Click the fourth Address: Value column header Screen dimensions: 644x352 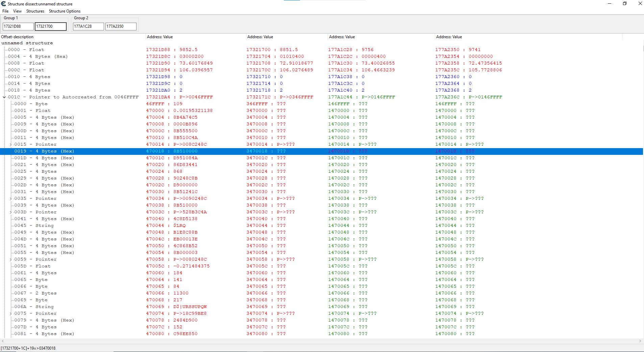tap(528, 37)
